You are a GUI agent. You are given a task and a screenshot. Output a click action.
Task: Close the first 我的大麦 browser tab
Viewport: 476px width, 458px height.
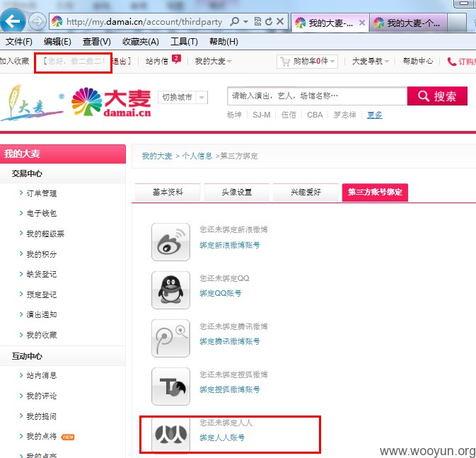pyautogui.click(x=362, y=23)
